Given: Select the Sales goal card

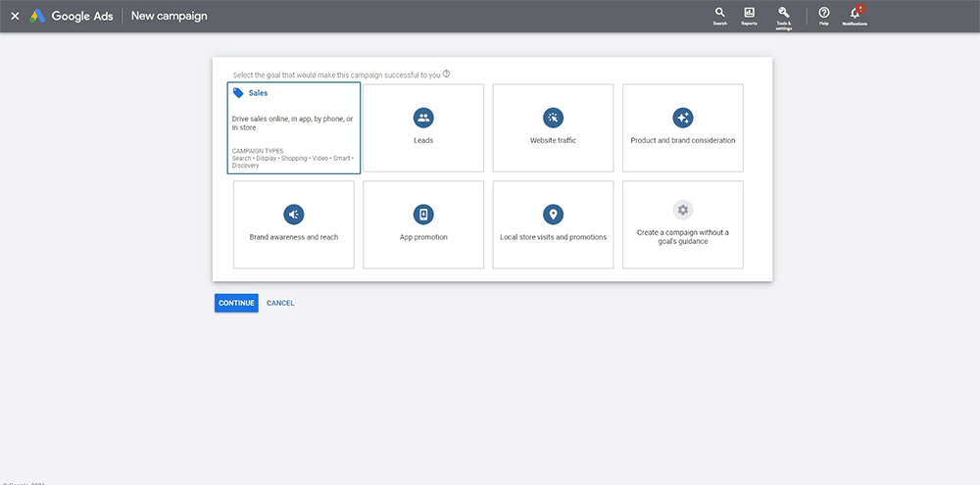Looking at the screenshot, I should 294,127.
